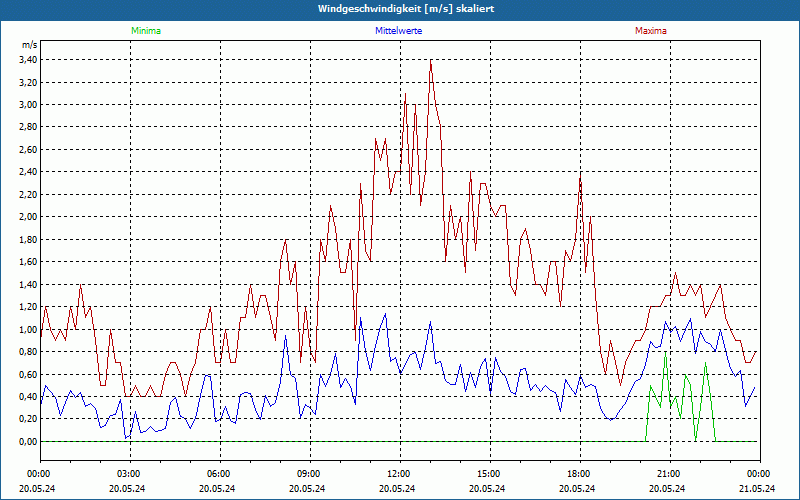Click the 1,80 y-axis value
The image size is (800, 500).
(x=28, y=239)
